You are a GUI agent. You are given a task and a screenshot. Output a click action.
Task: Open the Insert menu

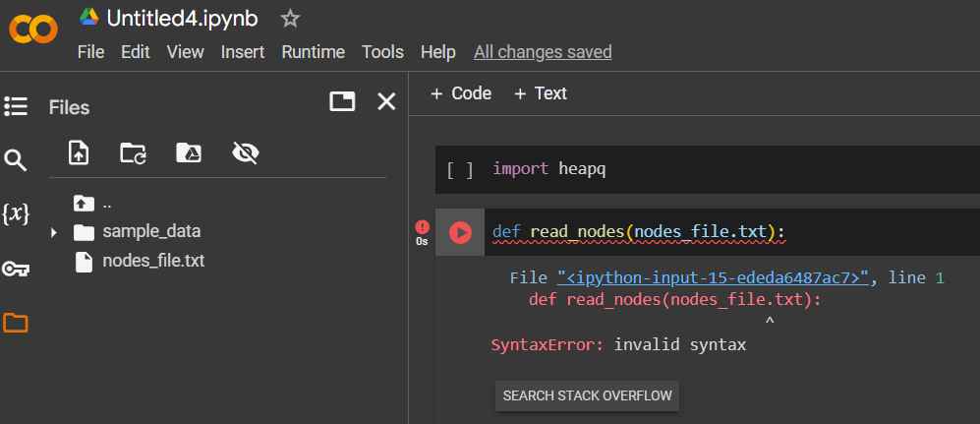click(243, 52)
